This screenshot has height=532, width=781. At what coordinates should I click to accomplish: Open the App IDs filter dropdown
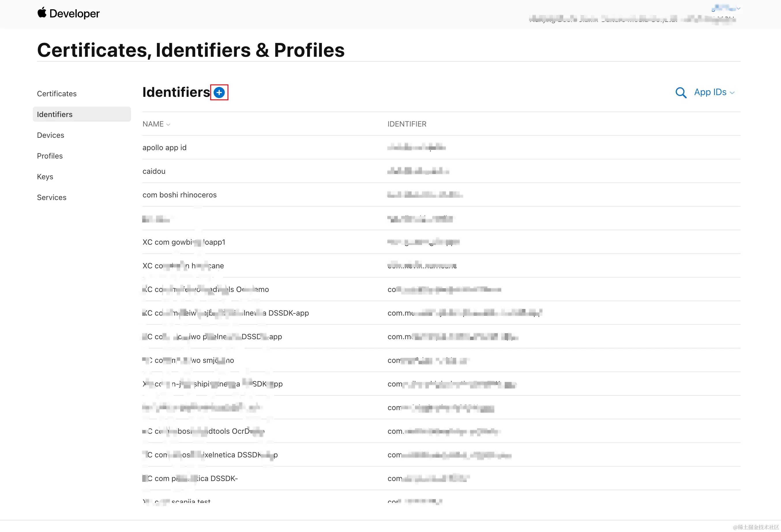pyautogui.click(x=714, y=92)
